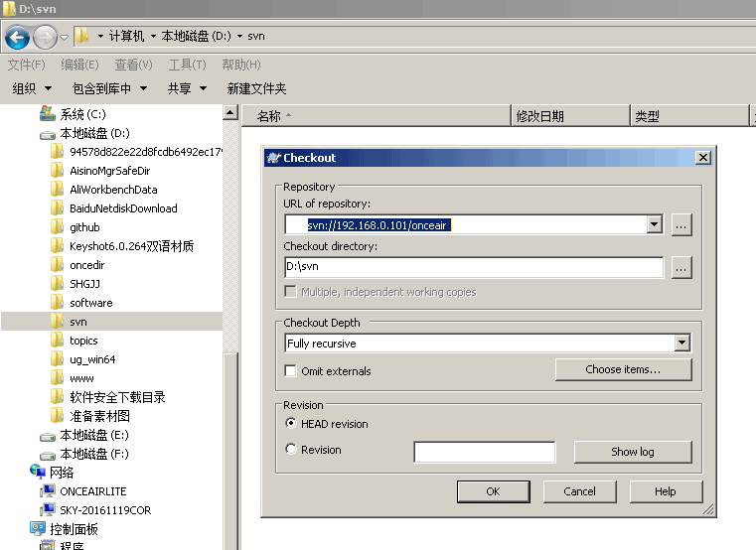Select the HEAD revision radio button
Screen dimensions: 756x550
[291, 424]
